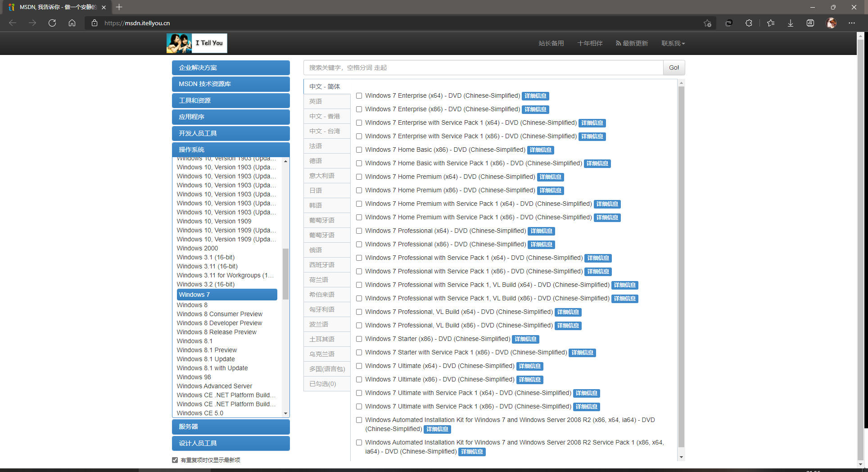868x472 pixels.
Task: Click the keyword search input field
Action: 483,68
